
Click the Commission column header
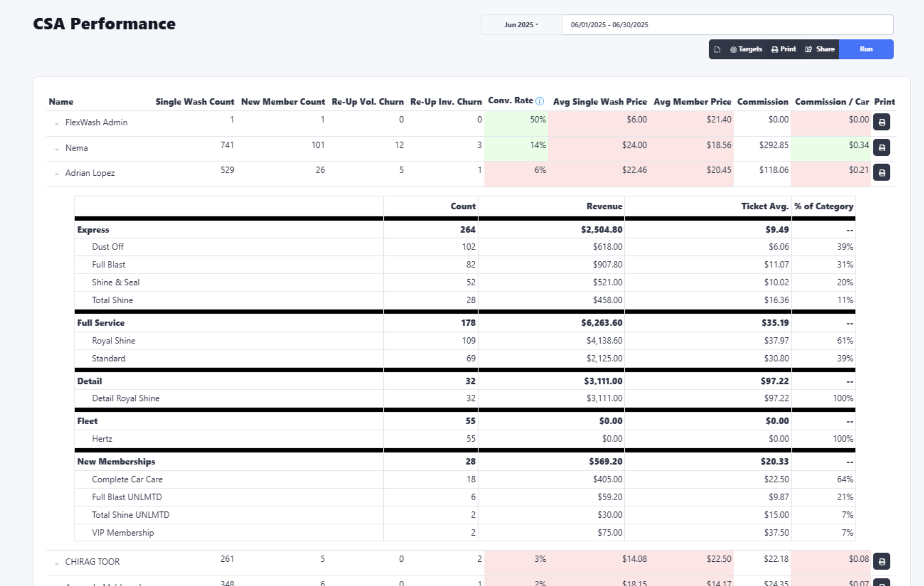tap(763, 101)
